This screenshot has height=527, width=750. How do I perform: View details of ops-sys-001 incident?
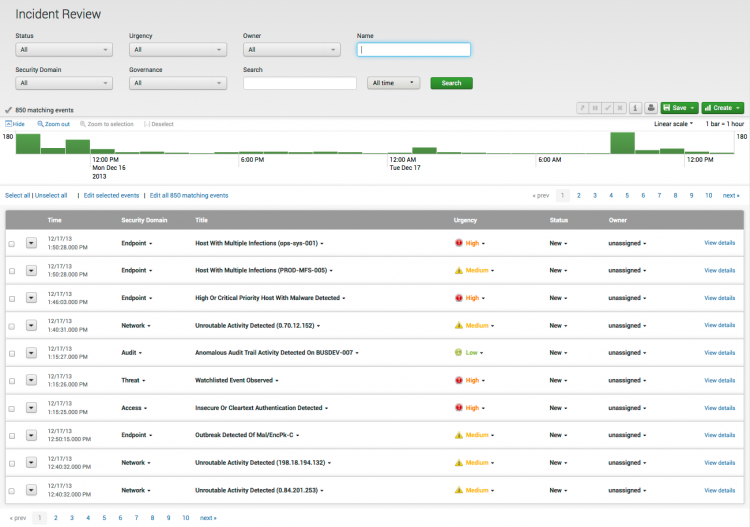pyautogui.click(x=719, y=243)
